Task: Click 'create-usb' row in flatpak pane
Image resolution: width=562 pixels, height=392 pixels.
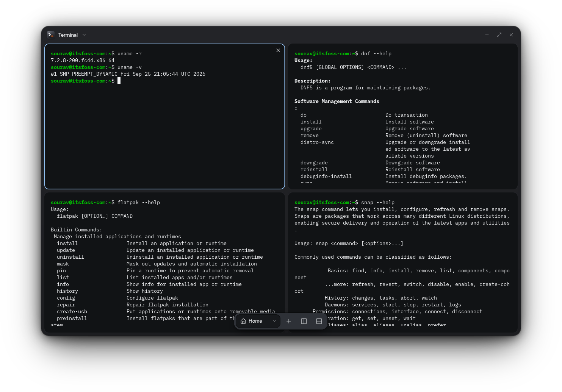Action: point(166,312)
